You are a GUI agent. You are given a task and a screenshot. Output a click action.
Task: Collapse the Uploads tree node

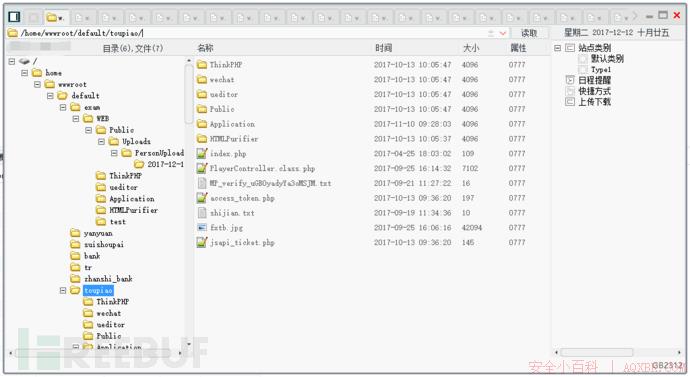click(x=101, y=141)
